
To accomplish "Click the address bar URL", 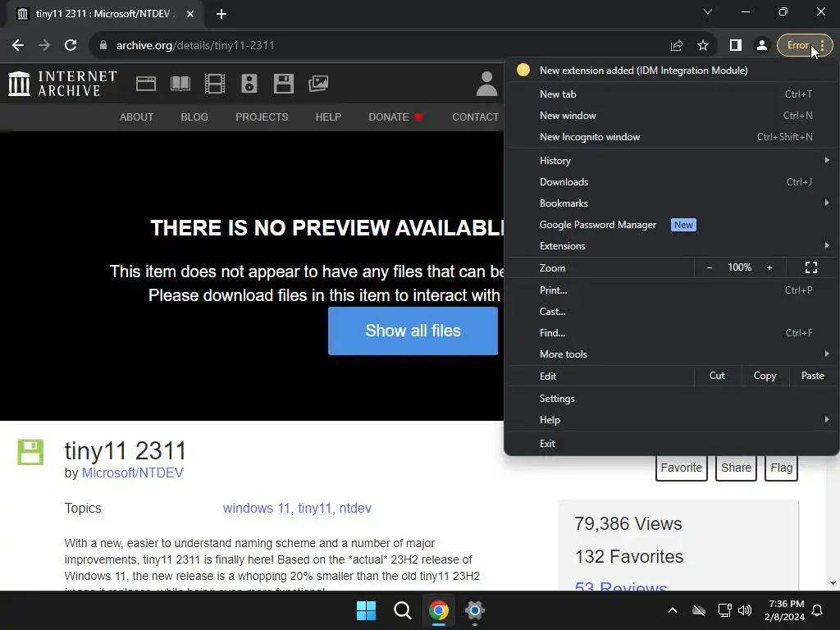I will click(x=195, y=46).
